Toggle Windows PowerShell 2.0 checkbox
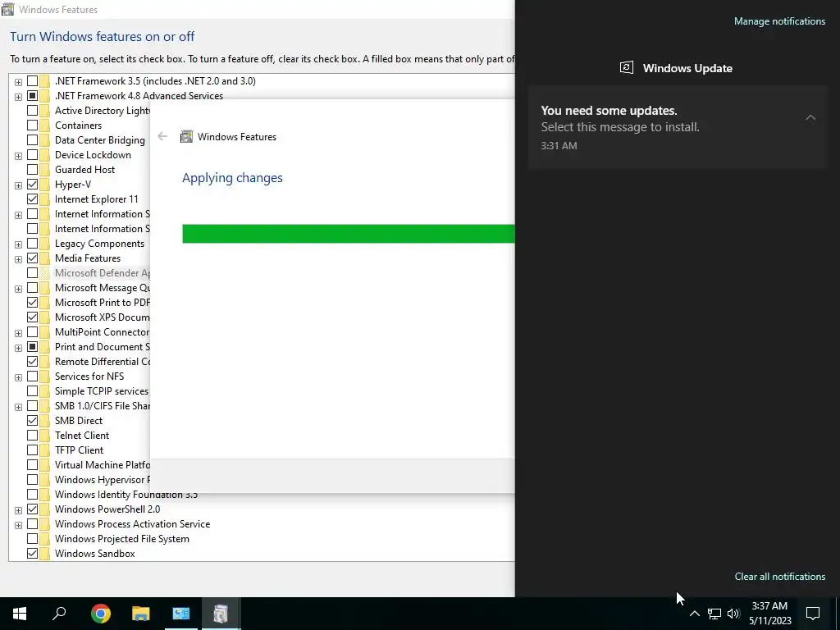The height and width of the screenshot is (630, 840). click(32, 509)
